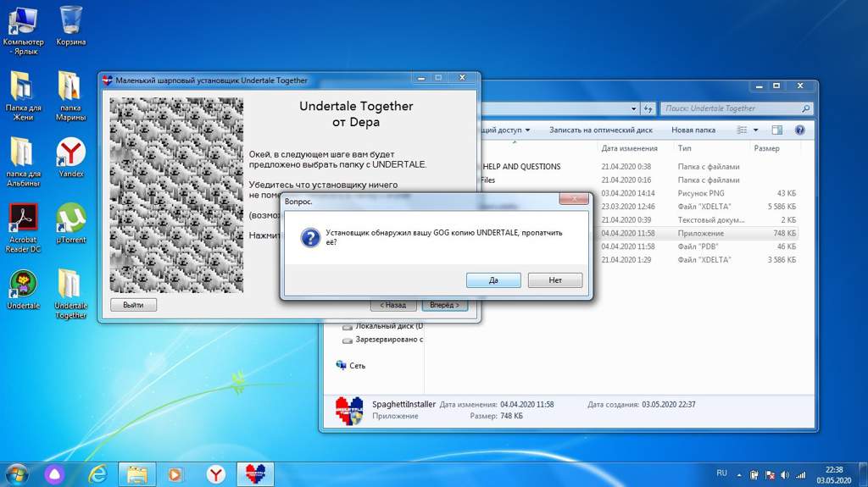Select the Undertale Together desktop folder

tap(70, 294)
